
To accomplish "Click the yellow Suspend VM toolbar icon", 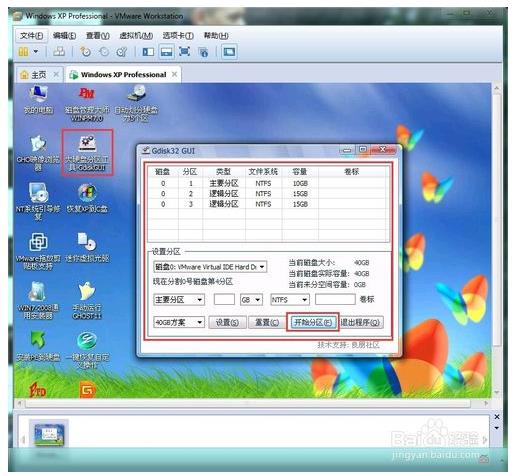I will 23,52.
